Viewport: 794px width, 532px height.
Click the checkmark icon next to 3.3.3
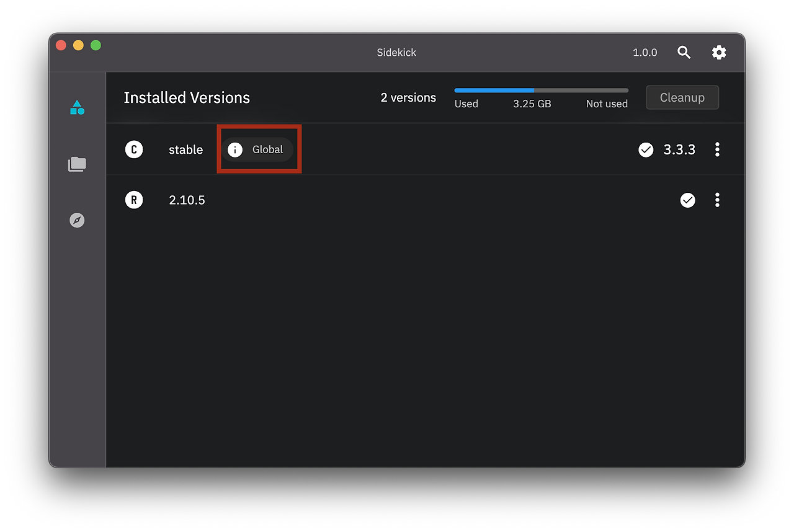(x=646, y=149)
